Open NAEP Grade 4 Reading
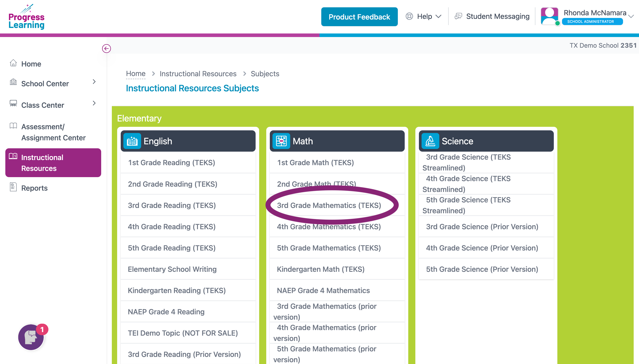Image resolution: width=639 pixels, height=364 pixels. 188,312
